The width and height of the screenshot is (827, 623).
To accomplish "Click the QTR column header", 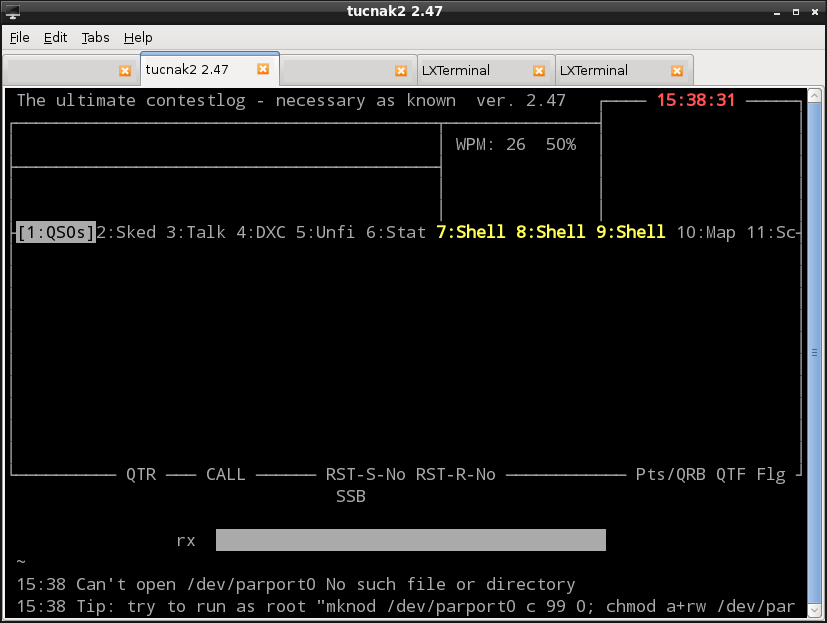I will [x=141, y=474].
